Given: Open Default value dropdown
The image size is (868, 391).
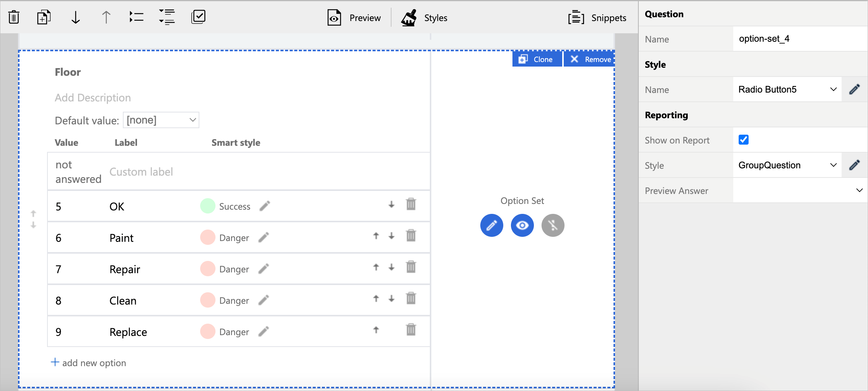Looking at the screenshot, I should tap(161, 120).
